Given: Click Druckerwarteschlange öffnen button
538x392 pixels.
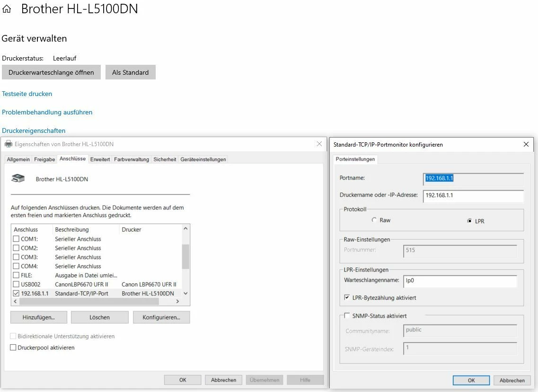Looking at the screenshot, I should [51, 72].
